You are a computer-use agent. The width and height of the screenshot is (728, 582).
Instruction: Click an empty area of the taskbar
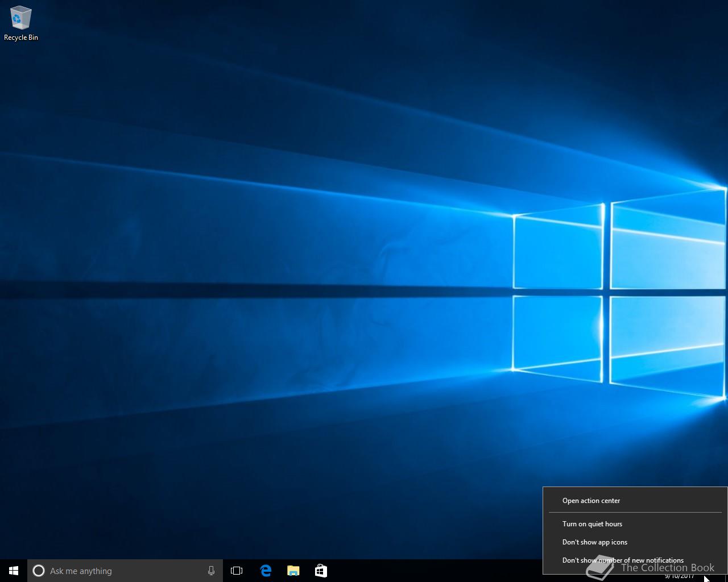(432, 571)
